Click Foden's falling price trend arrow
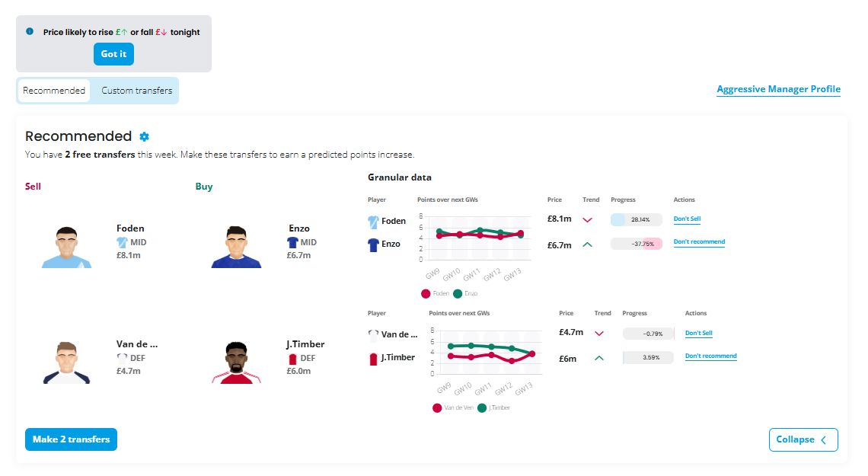 [x=587, y=220]
